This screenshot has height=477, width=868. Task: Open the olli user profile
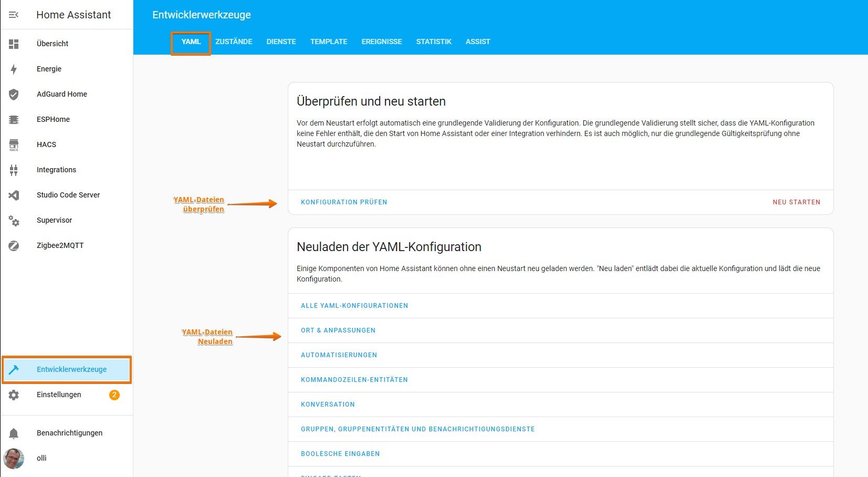(67, 458)
